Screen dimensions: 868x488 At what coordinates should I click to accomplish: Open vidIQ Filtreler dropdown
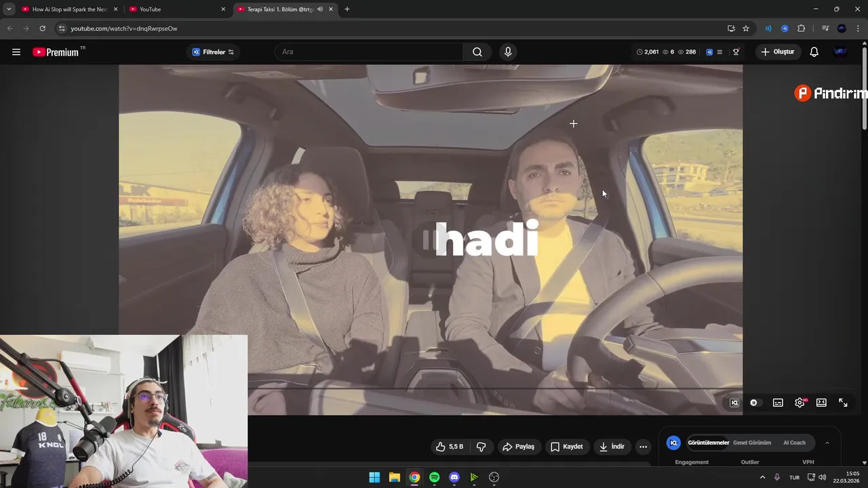[213, 52]
